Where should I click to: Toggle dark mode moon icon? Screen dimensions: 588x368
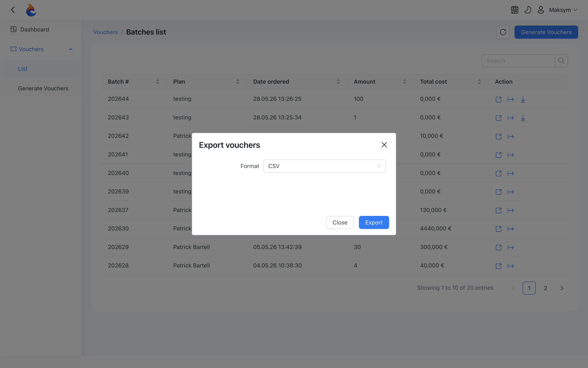(528, 10)
